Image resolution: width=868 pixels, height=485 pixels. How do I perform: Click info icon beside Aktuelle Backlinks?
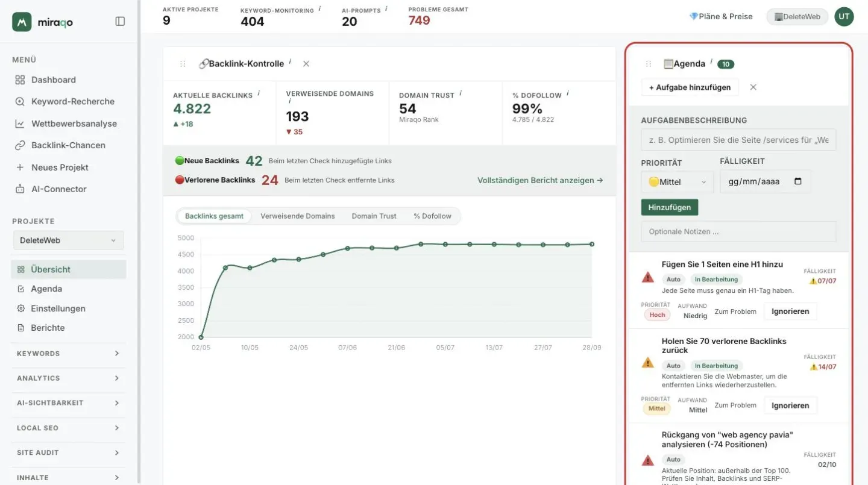pyautogui.click(x=259, y=93)
